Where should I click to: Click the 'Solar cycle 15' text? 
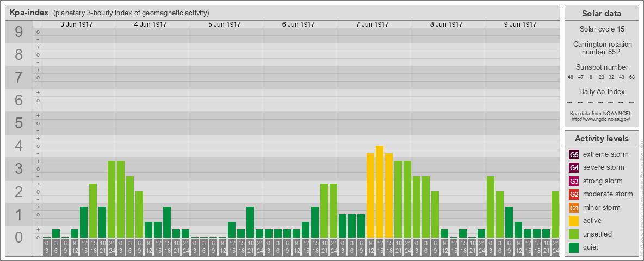tap(601, 29)
